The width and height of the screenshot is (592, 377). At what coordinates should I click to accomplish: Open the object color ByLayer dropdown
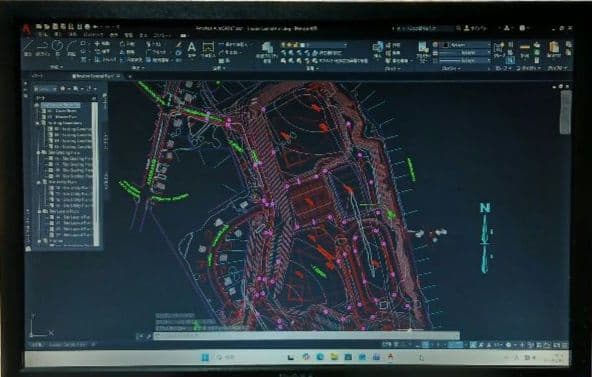point(466,45)
